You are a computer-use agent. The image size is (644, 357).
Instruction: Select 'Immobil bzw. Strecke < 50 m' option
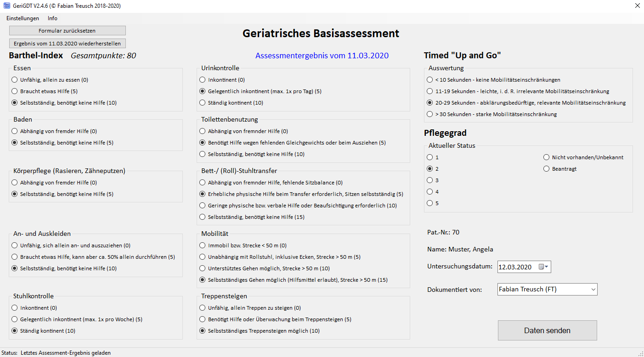[x=203, y=245]
